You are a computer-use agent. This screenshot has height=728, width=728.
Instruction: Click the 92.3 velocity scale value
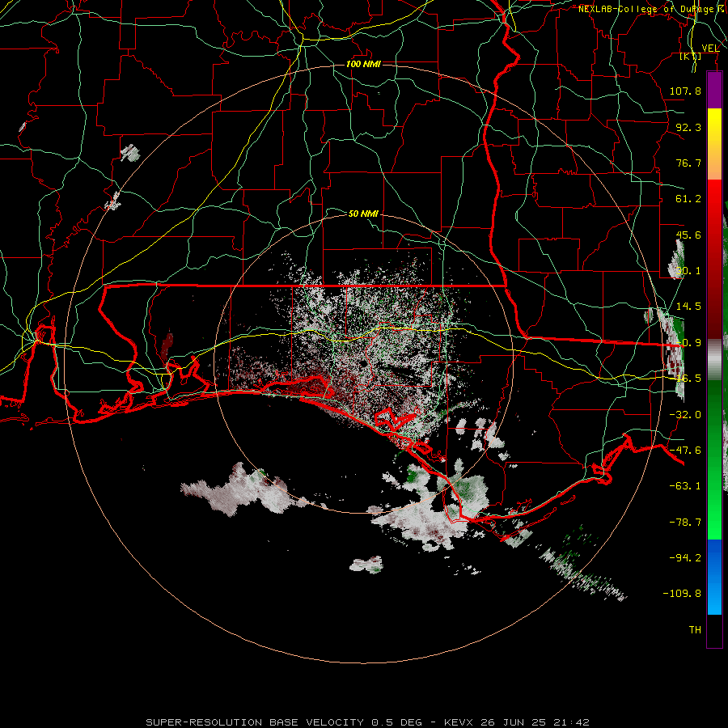[688, 127]
